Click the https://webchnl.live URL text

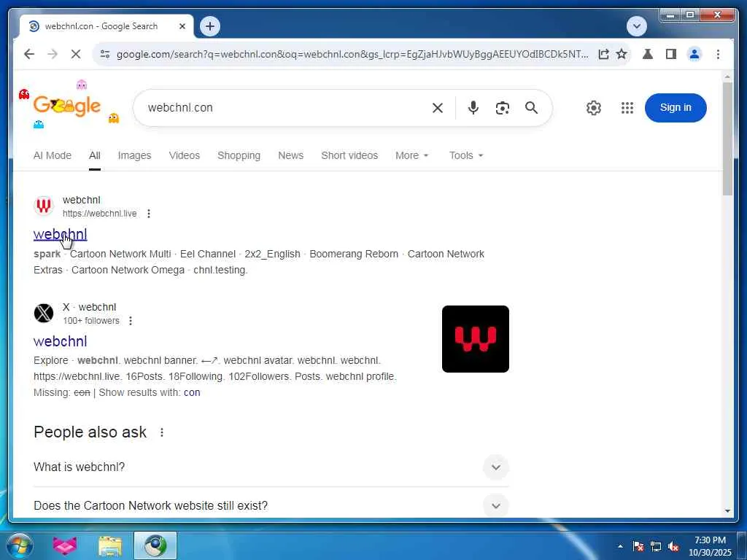click(x=99, y=214)
